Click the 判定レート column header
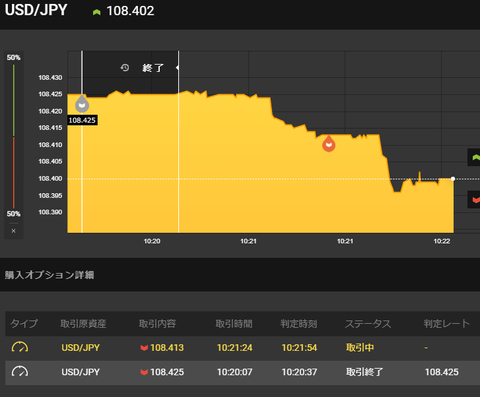 coord(447,323)
